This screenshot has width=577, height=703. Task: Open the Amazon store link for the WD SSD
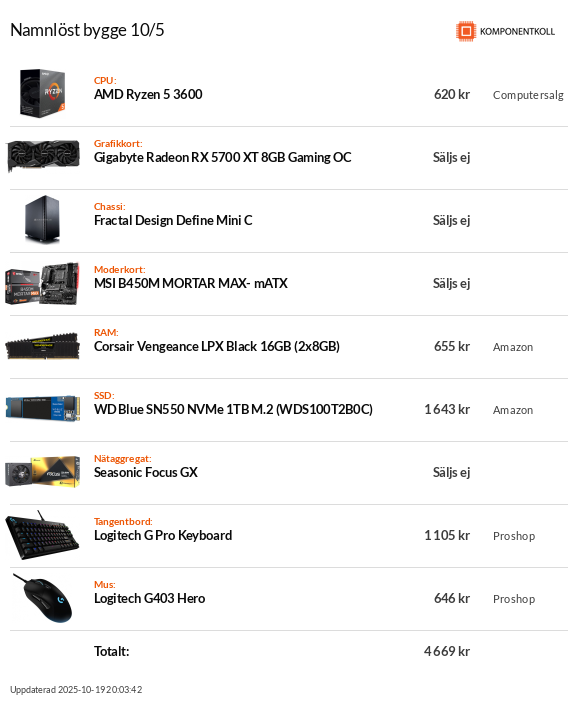(x=513, y=410)
